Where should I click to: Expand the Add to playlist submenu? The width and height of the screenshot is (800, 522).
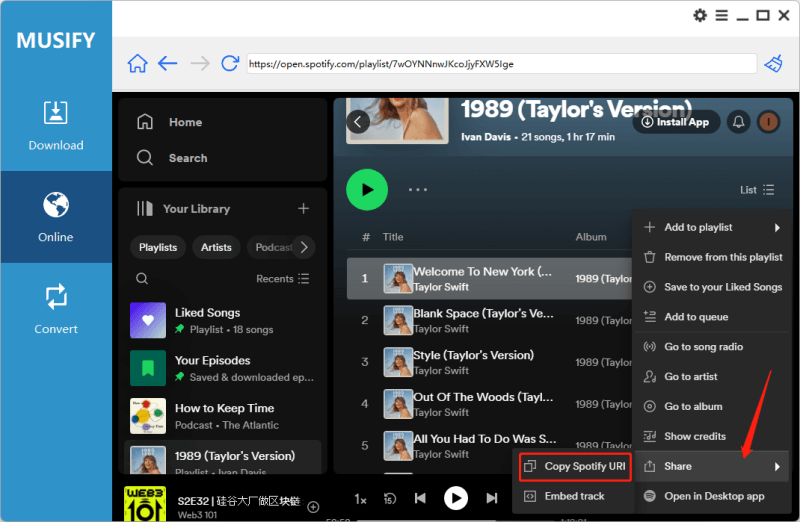coord(711,227)
